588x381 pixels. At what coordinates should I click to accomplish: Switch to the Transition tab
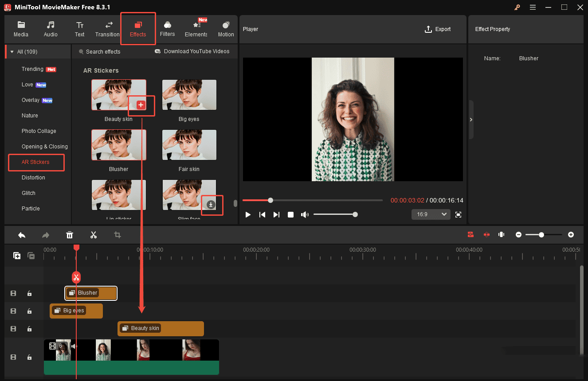pyautogui.click(x=107, y=28)
